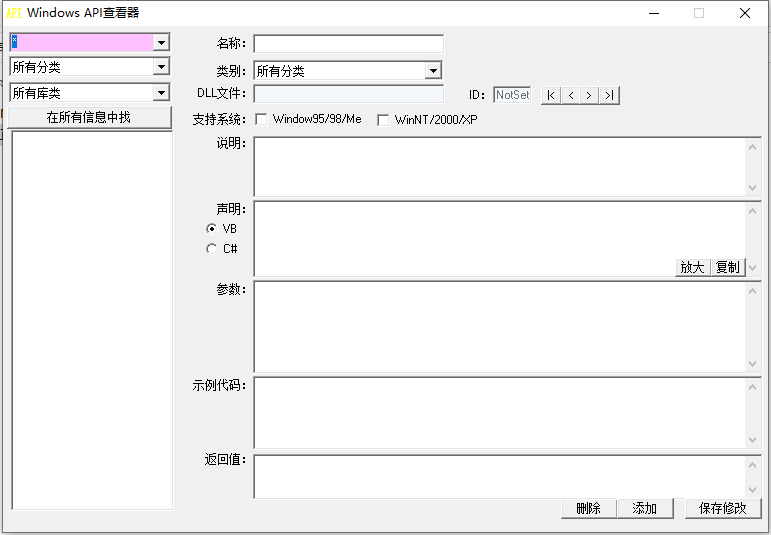Click the down arrow of 说明 scrollbar

point(752,187)
